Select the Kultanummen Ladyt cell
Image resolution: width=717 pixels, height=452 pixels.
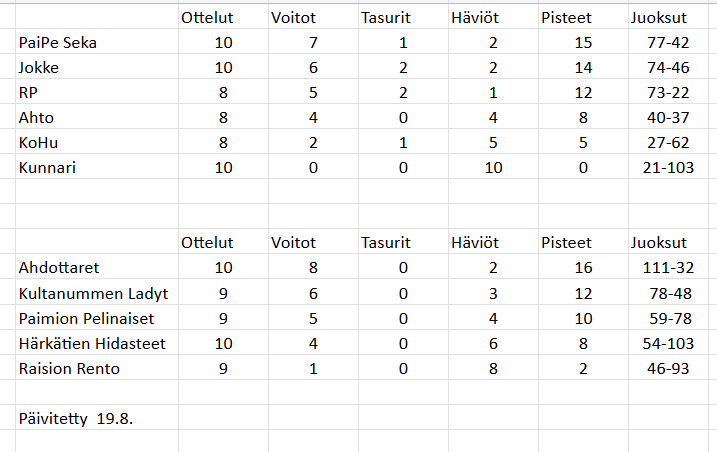[x=97, y=292]
